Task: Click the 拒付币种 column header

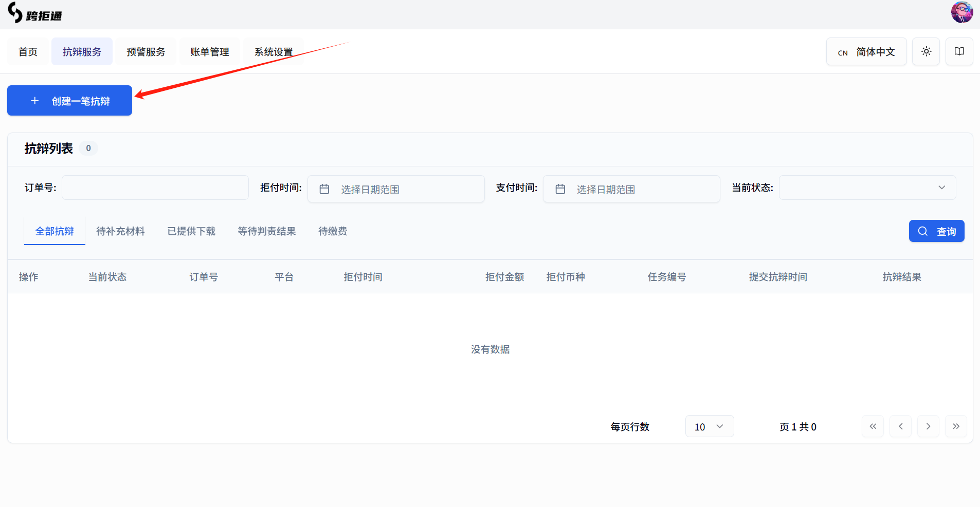Action: point(566,277)
